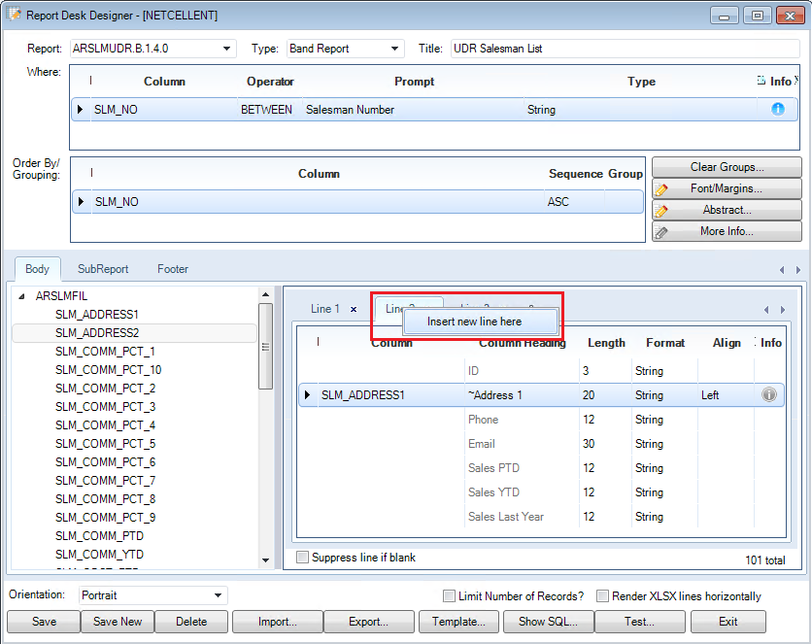Click the grey Info icon on the SLM_ADDRESS1 row
This screenshot has width=812, height=644.
(769, 394)
